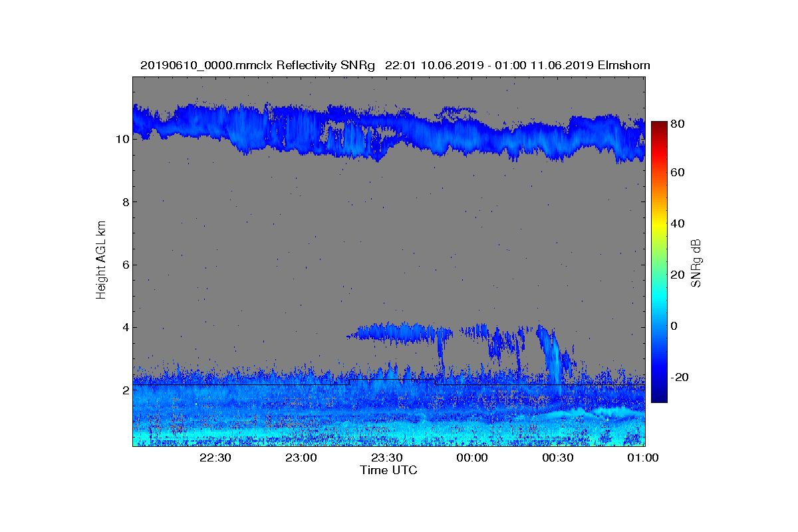
Task: Click the 'SNRg dB' colorbar label
Action: 696,263
